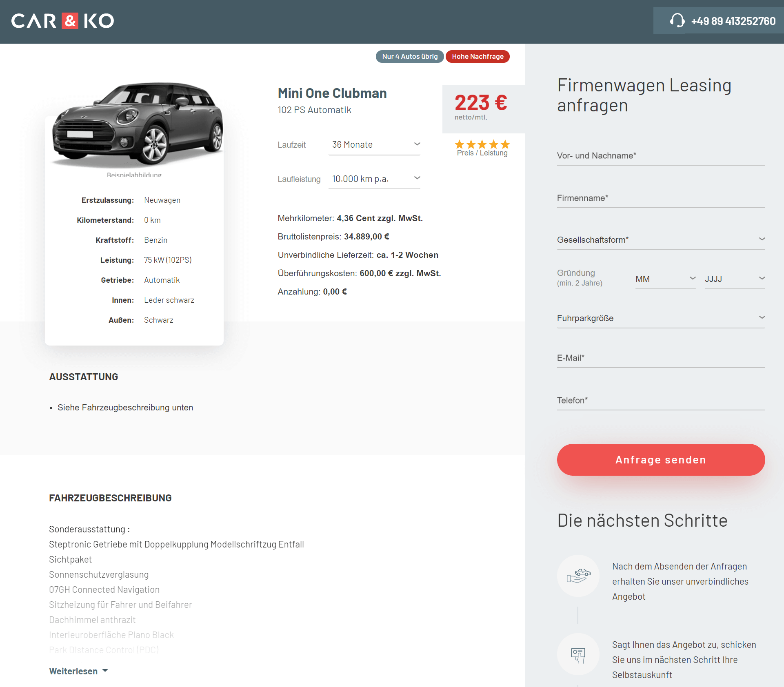This screenshot has width=784, height=687.
Task: Focus the E-Mail input field
Action: pos(661,358)
